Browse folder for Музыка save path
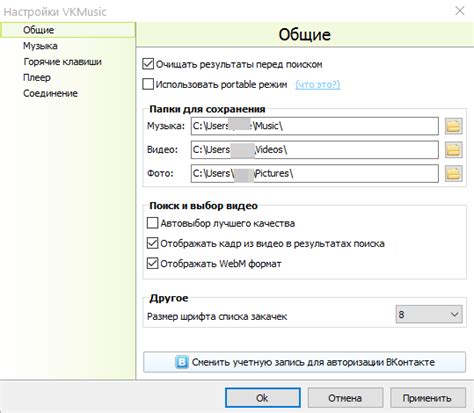Image resolution: width=474 pixels, height=413 pixels. click(454, 126)
